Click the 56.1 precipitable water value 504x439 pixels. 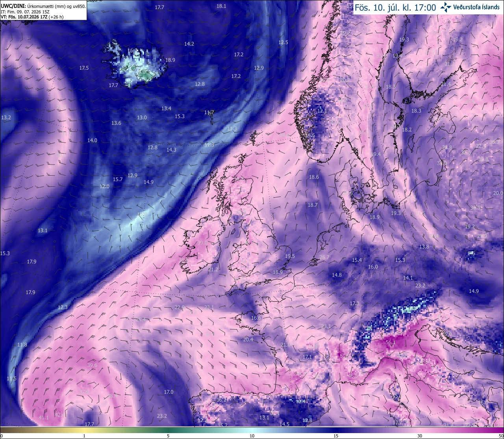coord(390,343)
